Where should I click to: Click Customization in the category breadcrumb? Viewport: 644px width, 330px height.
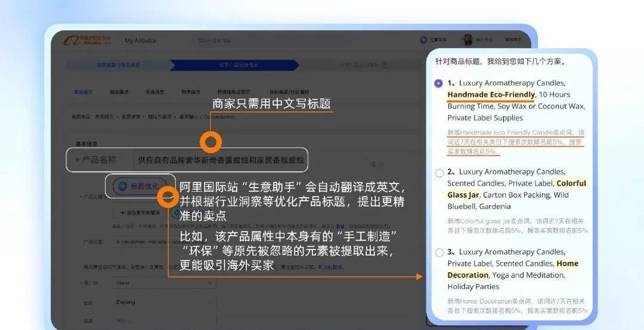click(219, 117)
